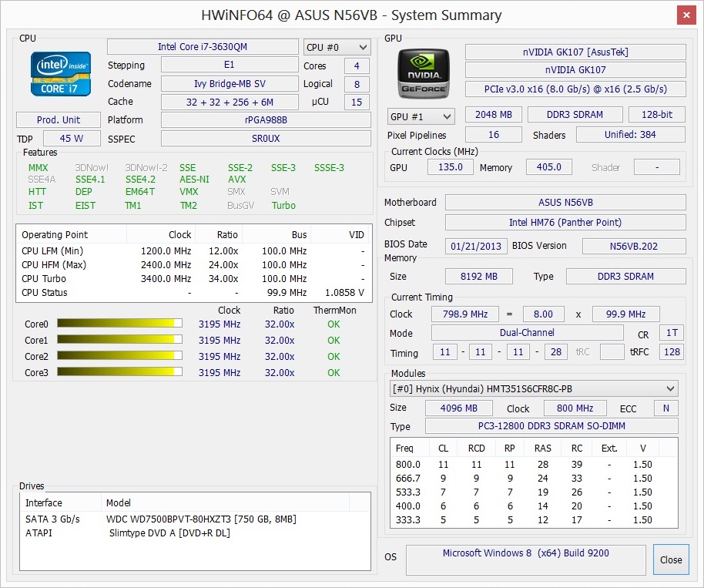Viewport: 704px width, 588px height.
Task: Click the CPU Status voltage 1.0858 V
Action: pos(344,292)
